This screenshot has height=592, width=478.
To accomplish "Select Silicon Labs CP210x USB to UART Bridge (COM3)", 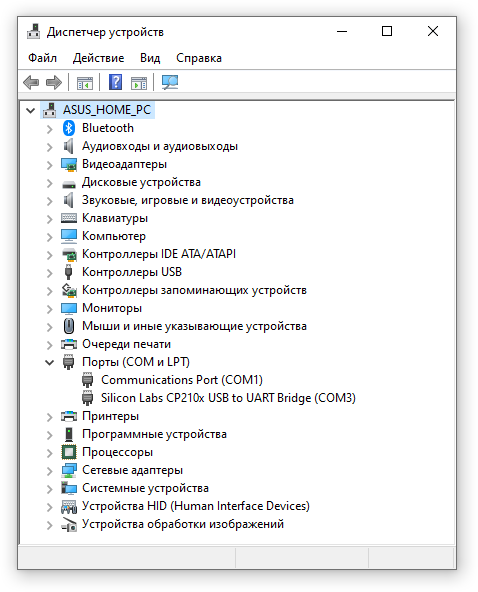I will pyautogui.click(x=228, y=398).
